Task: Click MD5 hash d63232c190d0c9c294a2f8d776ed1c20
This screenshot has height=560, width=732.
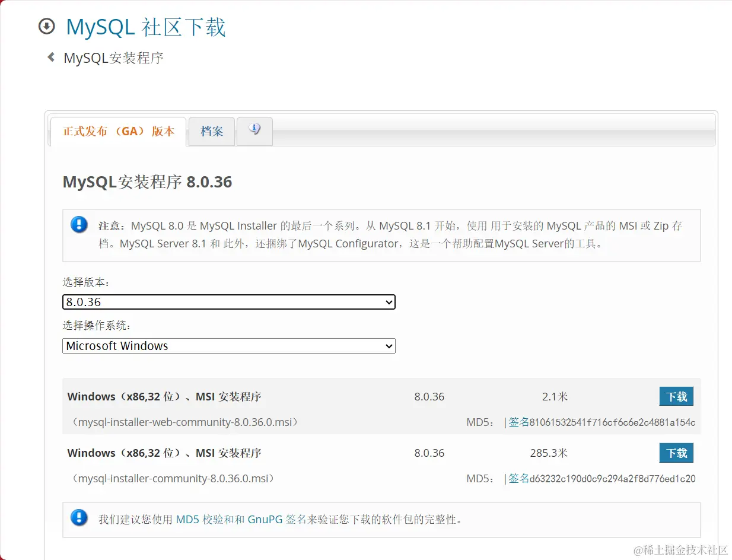Action: (x=613, y=478)
